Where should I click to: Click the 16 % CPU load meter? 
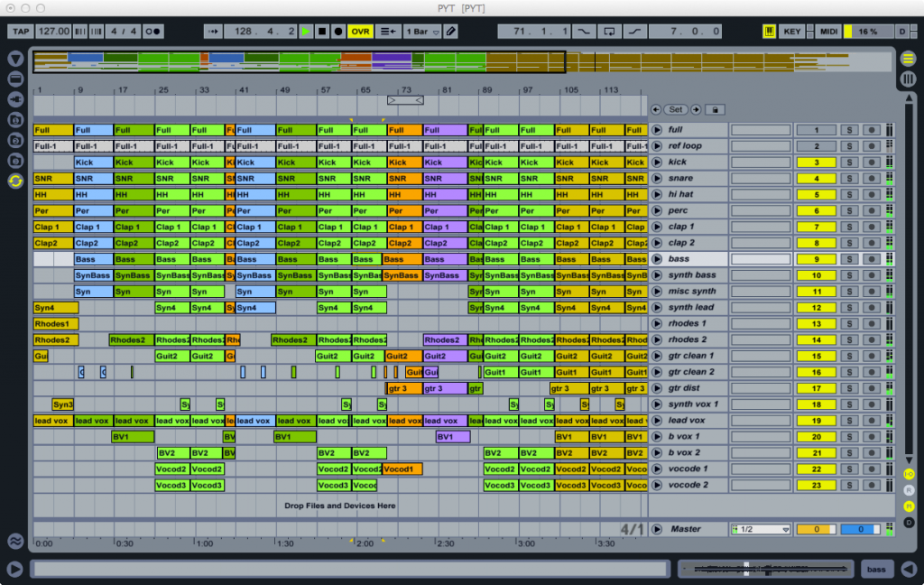(x=869, y=32)
